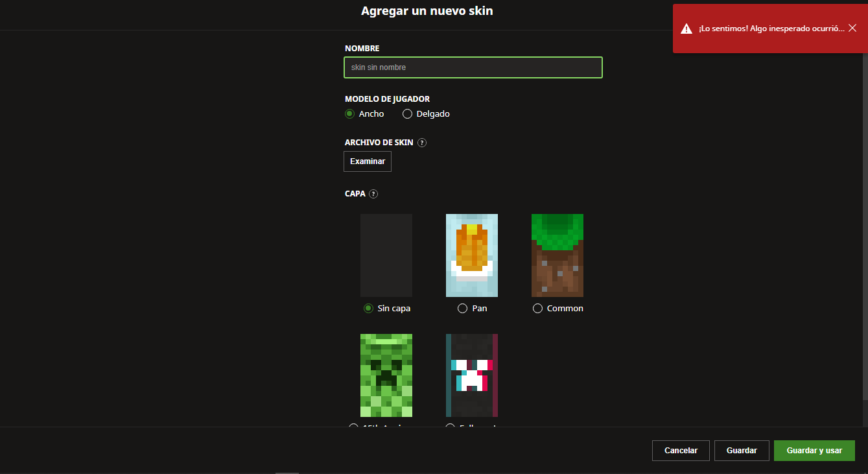The image size is (868, 474).
Task: Choose the Pan cape radio option
Action: [x=462, y=309]
